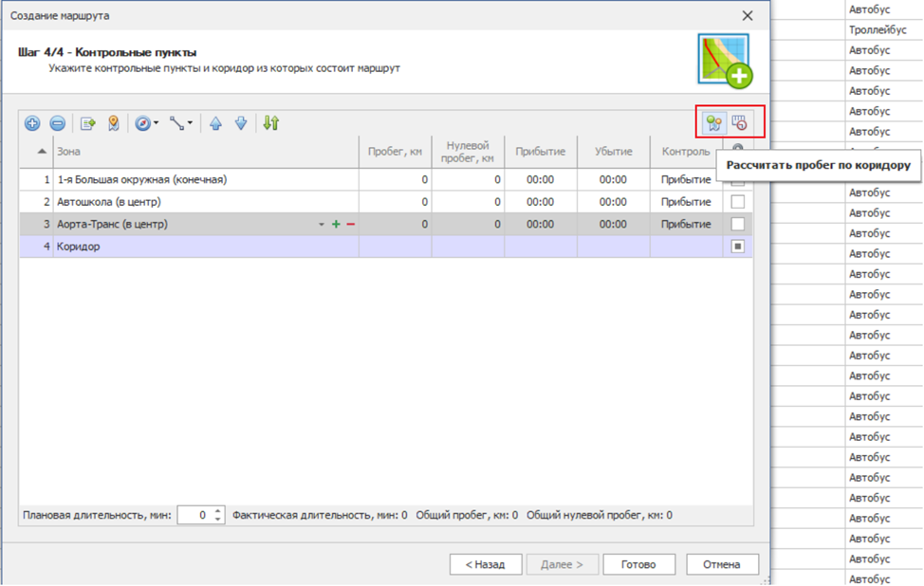This screenshot has width=924, height=586.
Task: Increase planned duration with spinner up arrow
Action: click(218, 511)
